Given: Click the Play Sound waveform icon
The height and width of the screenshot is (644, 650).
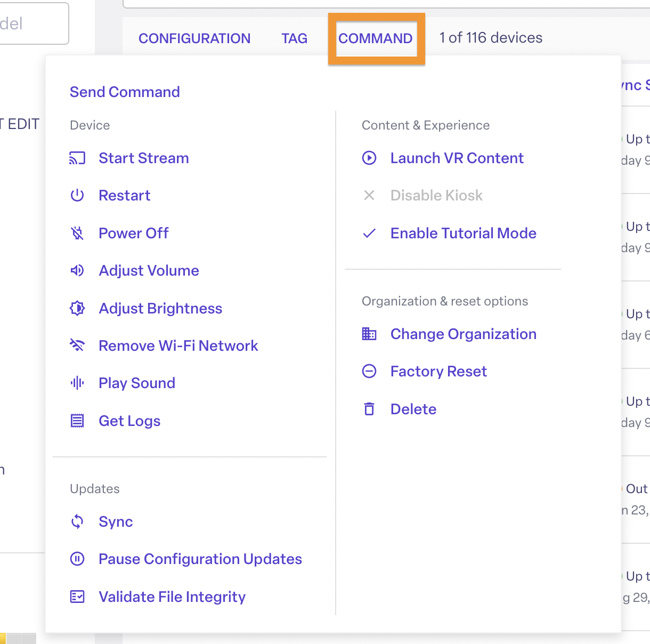Looking at the screenshot, I should [x=77, y=383].
